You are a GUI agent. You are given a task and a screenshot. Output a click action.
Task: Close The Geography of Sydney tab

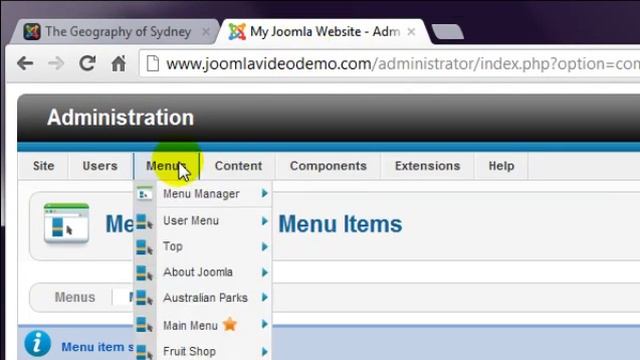(x=206, y=31)
